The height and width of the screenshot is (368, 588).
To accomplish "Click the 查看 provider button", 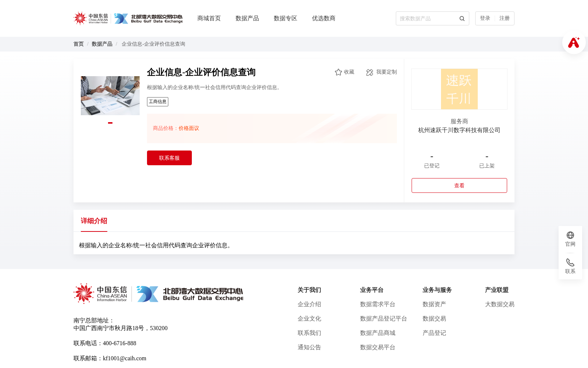I will 459,185.
